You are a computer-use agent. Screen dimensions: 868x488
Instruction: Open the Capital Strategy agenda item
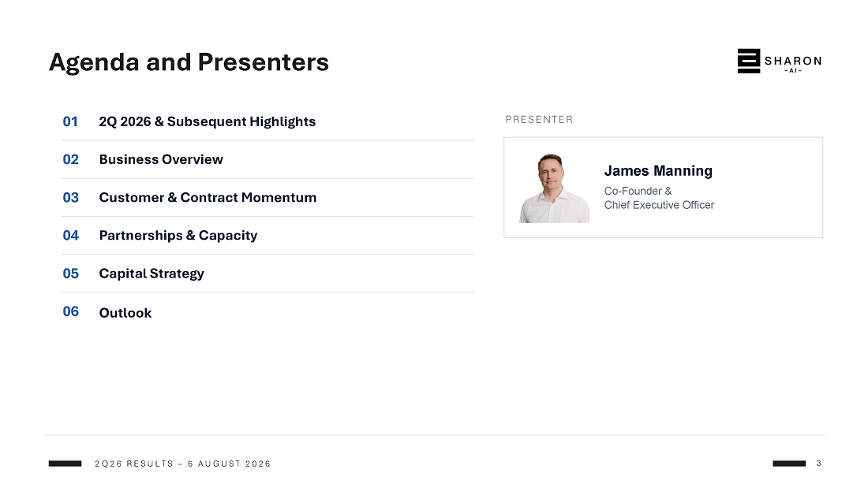point(152,274)
